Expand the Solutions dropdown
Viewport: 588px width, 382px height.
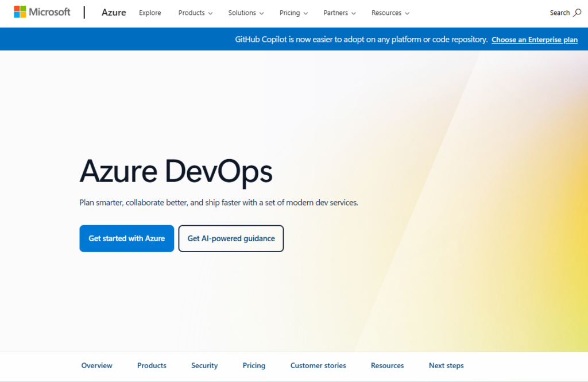click(246, 13)
